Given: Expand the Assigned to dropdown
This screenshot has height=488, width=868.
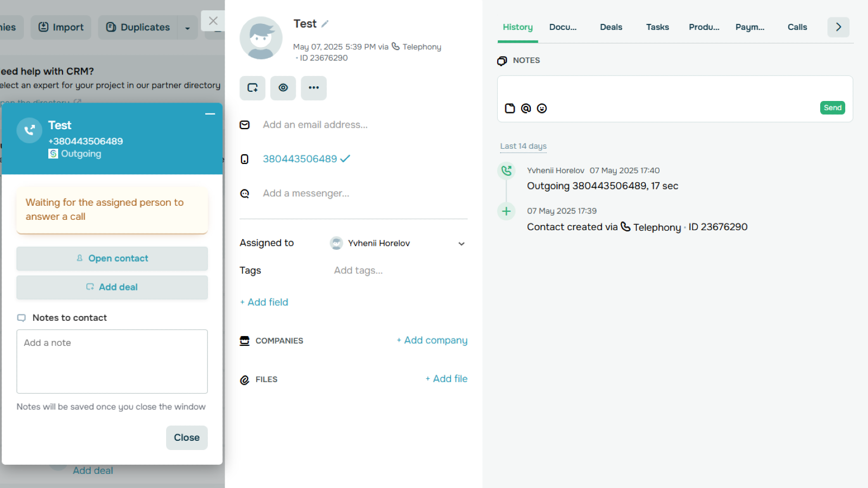Looking at the screenshot, I should pyautogui.click(x=461, y=244).
